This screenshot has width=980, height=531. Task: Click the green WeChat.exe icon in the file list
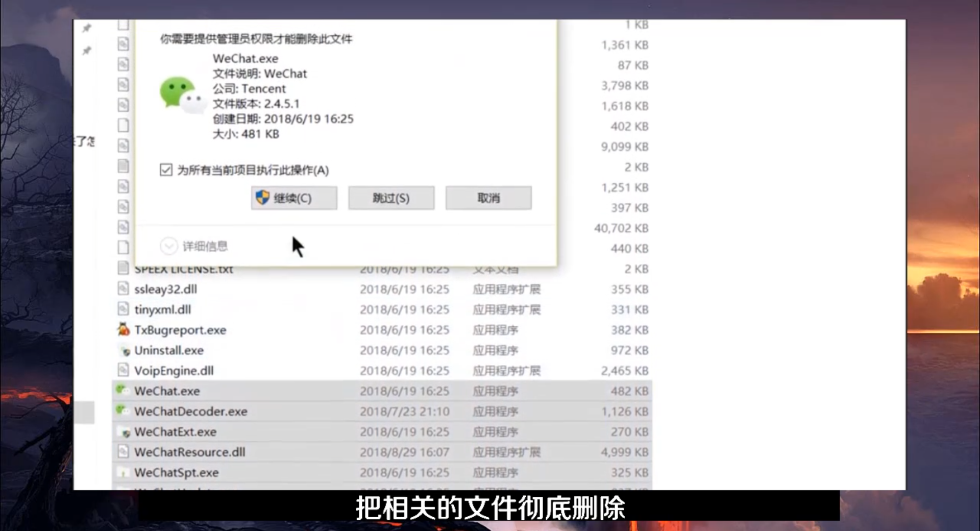coord(122,390)
